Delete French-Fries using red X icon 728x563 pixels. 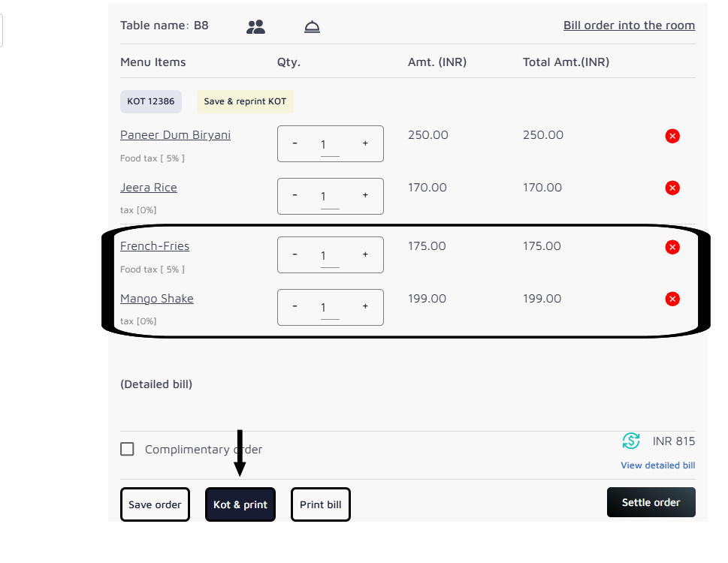672,247
